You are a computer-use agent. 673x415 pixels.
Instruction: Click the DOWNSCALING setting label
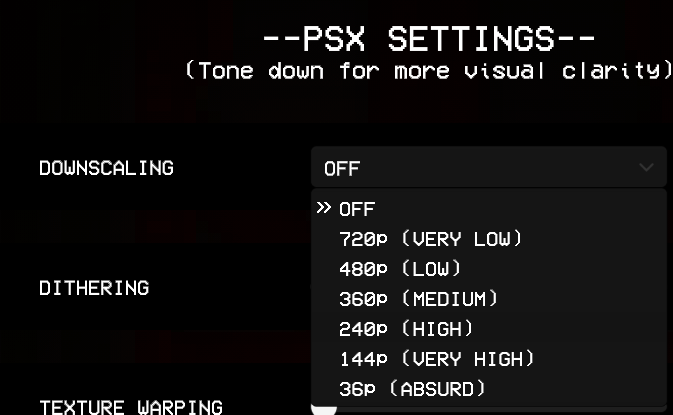pyautogui.click(x=106, y=168)
